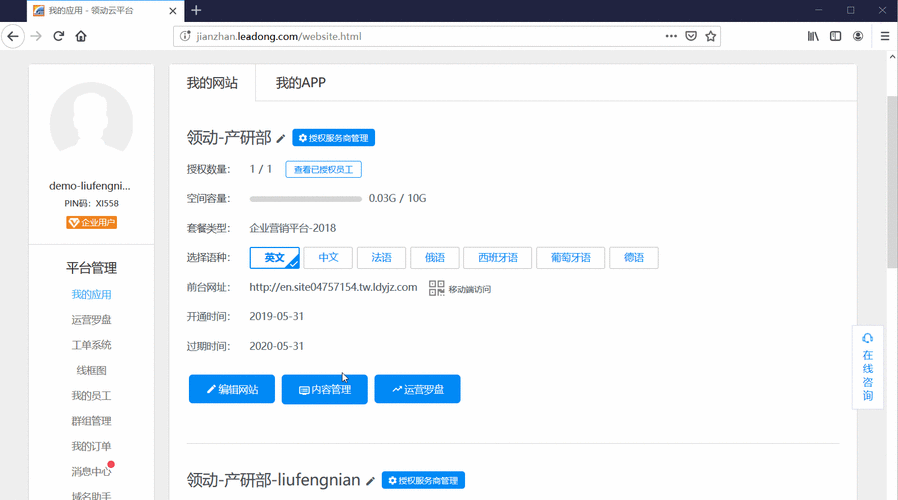This screenshot has width=898, height=500.
Task: Open the Pocket save icon in address bar
Action: (x=691, y=36)
